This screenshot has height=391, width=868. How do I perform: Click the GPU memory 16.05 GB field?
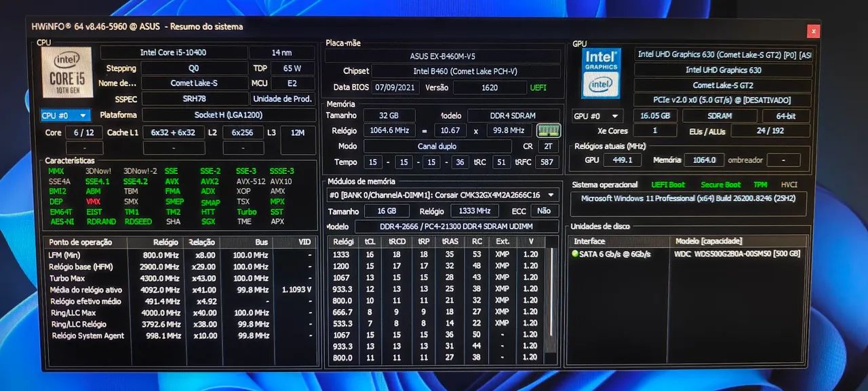coord(655,116)
